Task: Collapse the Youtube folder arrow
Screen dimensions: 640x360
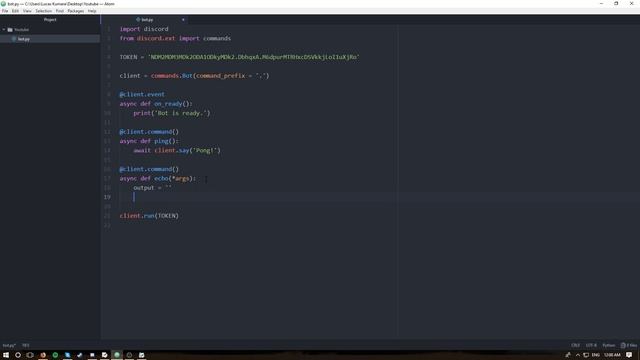Action: 4,30
